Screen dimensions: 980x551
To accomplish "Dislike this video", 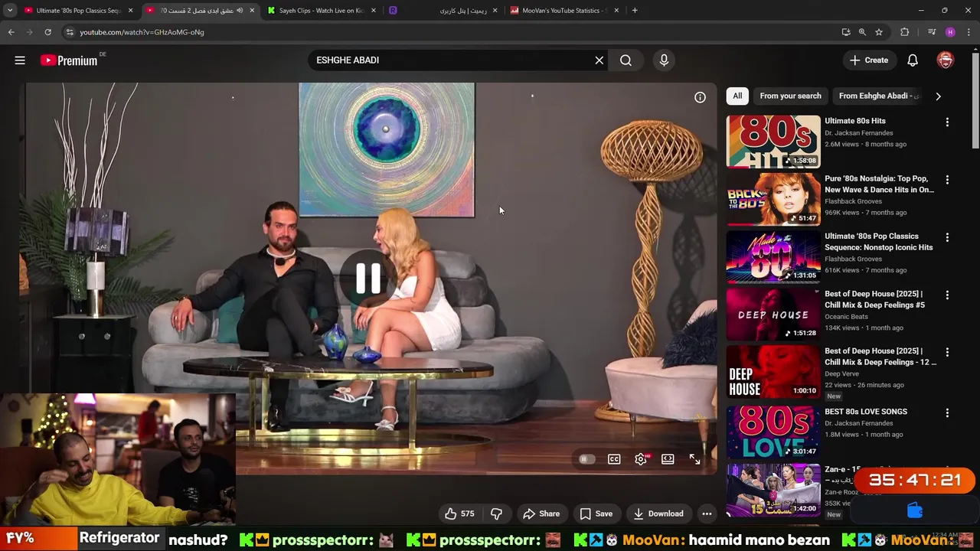I will pos(496,514).
